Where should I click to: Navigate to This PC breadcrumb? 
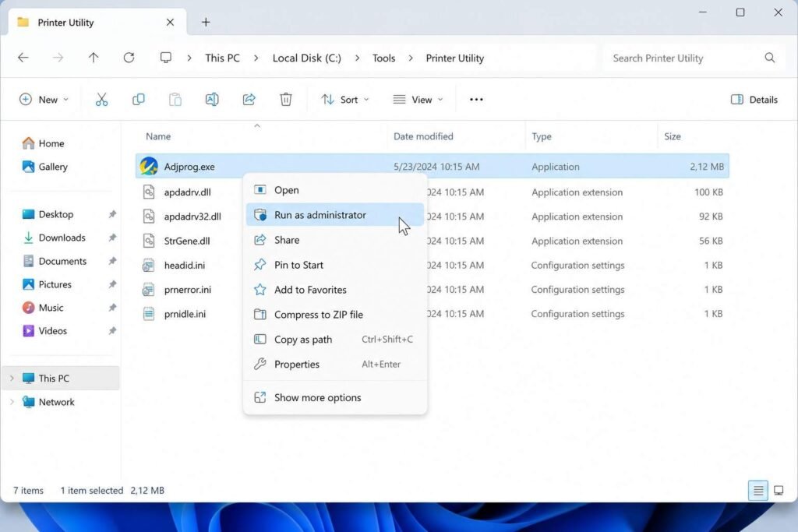tap(222, 58)
